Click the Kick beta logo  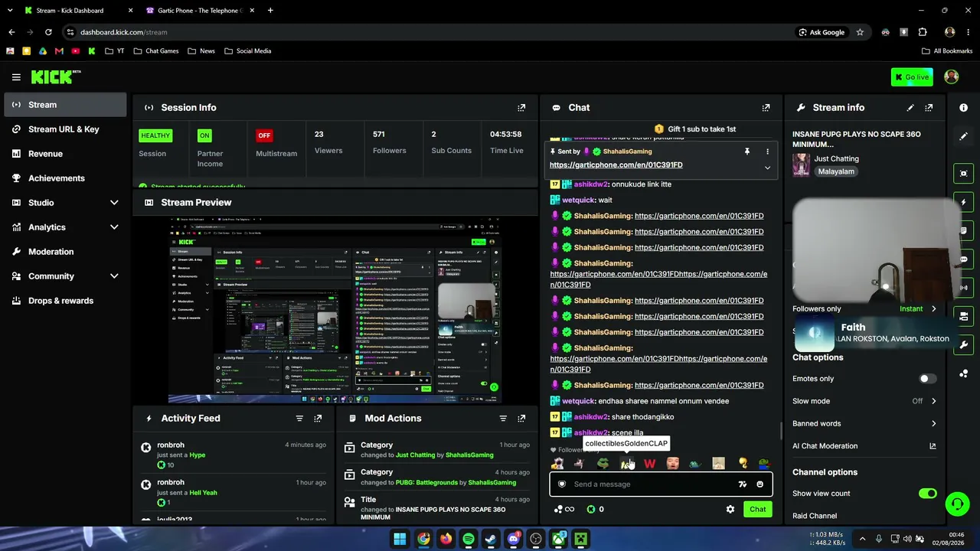click(x=56, y=77)
